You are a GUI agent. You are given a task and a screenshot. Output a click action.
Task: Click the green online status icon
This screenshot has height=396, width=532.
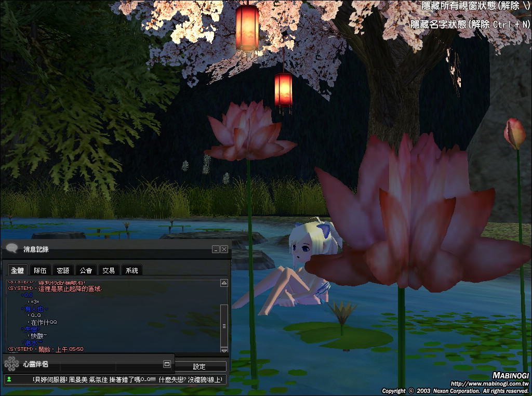coord(10,380)
